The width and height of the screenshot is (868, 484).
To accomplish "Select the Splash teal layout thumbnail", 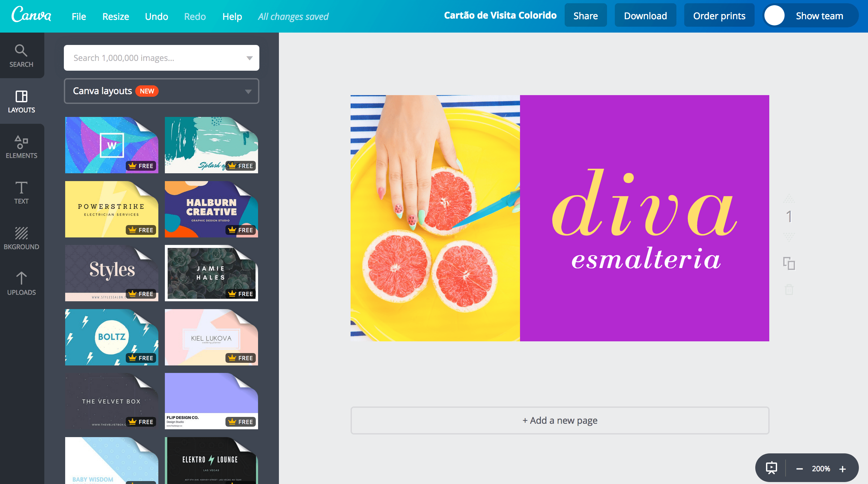I will pyautogui.click(x=211, y=145).
